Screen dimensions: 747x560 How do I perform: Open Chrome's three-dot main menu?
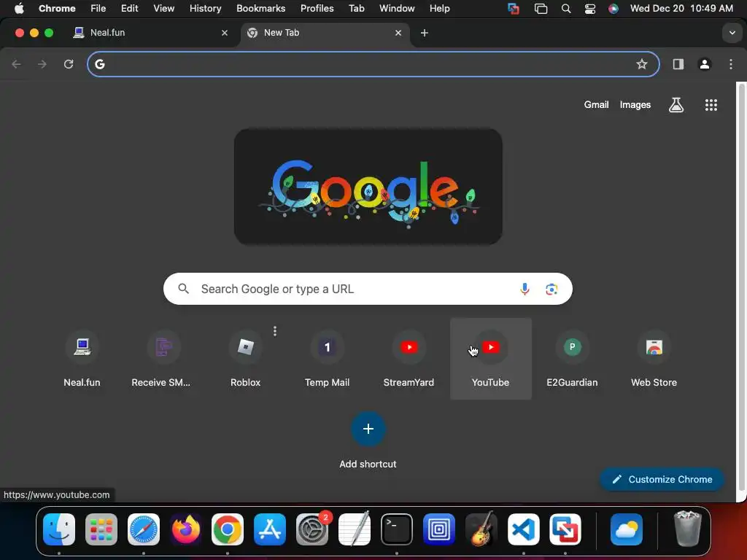click(731, 64)
